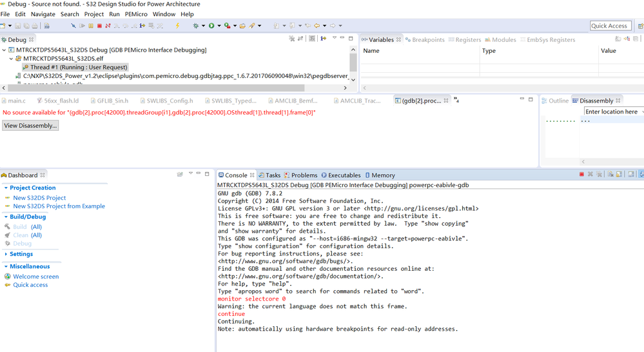Switch to the Breakpoints tab
Image resolution: width=644 pixels, height=352 pixels.
coord(425,40)
